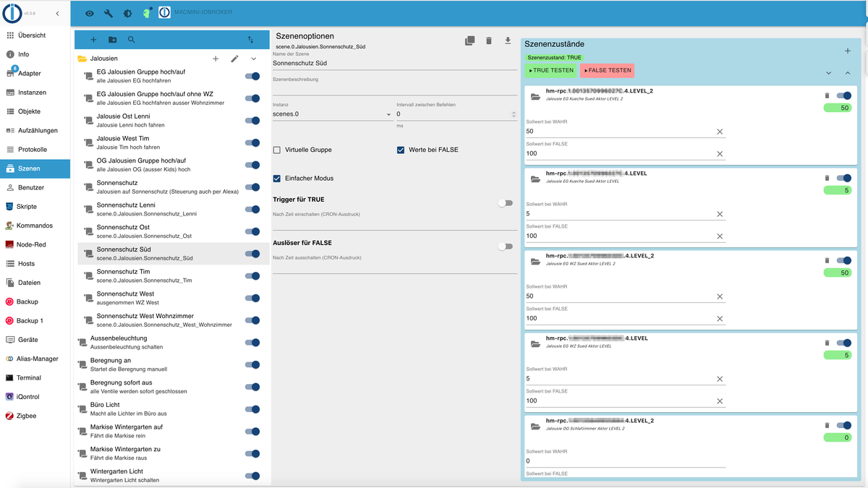Collapse the left sidebar with chevron

click(x=57, y=14)
